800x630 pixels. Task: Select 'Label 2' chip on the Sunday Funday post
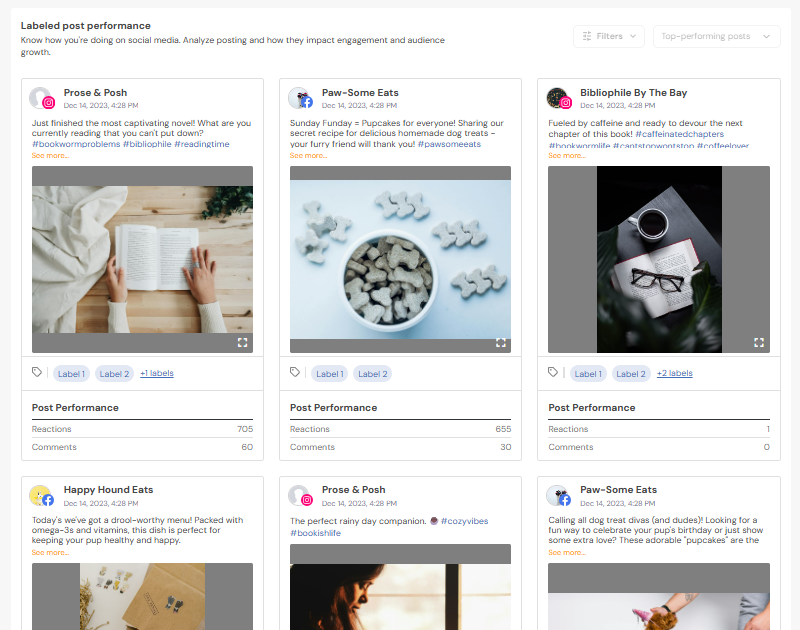coord(372,374)
